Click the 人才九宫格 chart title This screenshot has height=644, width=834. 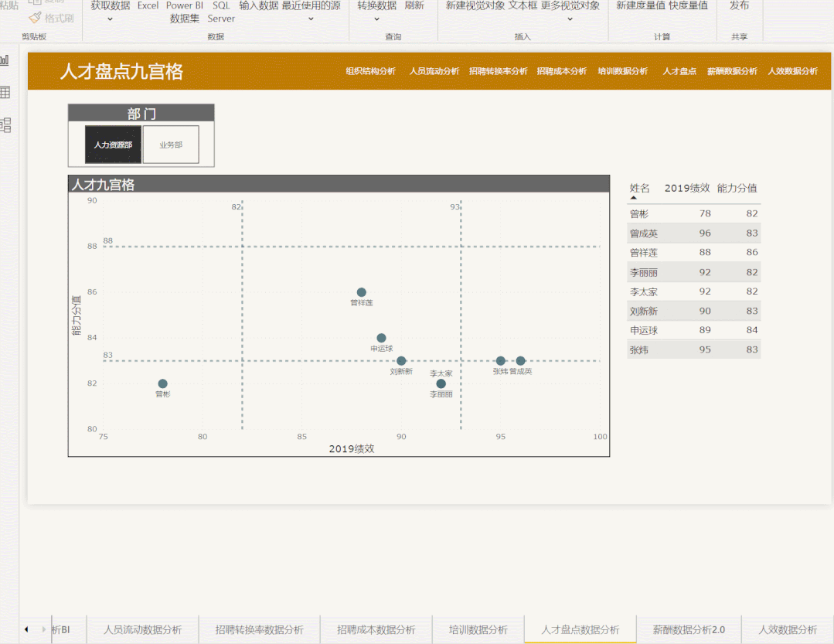pyautogui.click(x=103, y=185)
